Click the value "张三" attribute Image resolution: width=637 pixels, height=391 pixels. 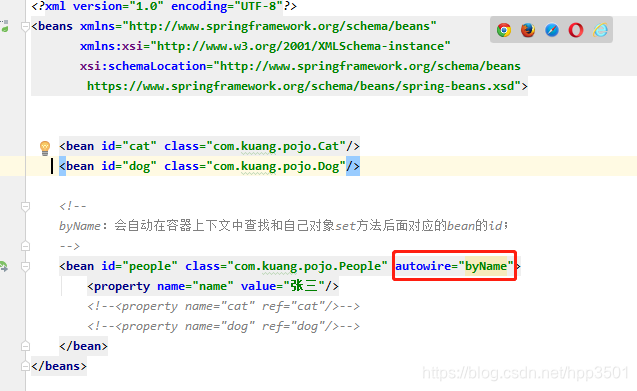[283, 286]
